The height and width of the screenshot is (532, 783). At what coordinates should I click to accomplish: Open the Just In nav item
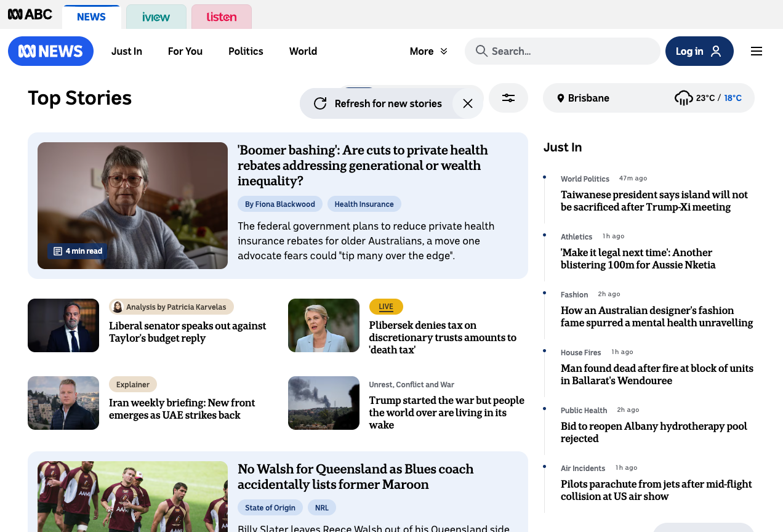click(127, 51)
